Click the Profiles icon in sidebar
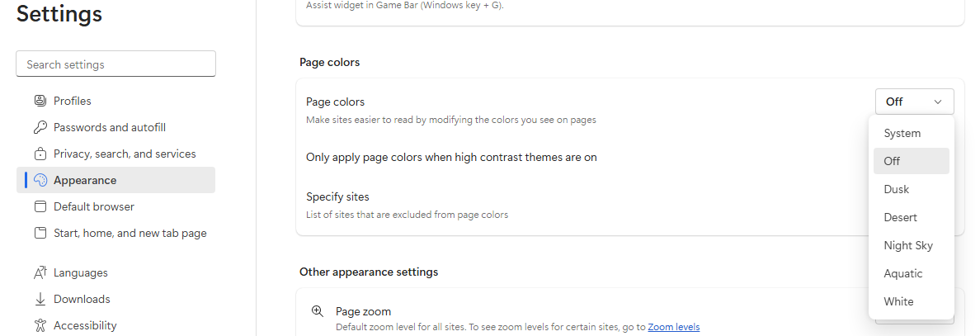The width and height of the screenshot is (980, 336). pos(40,101)
